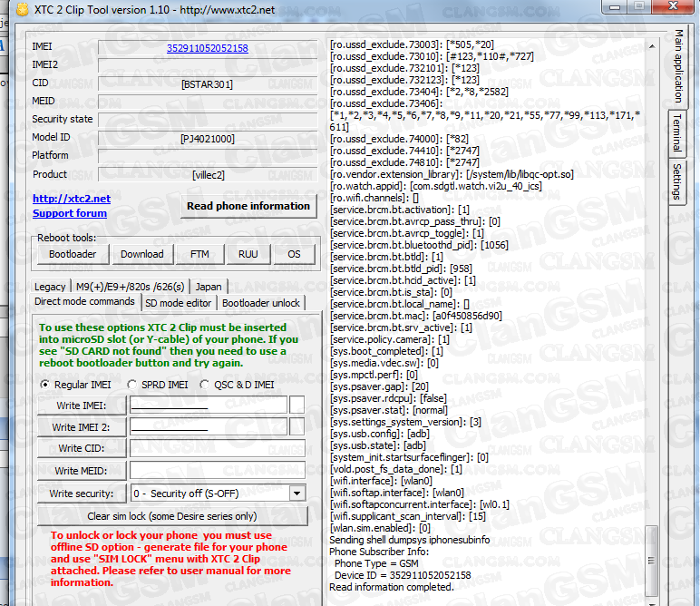Click log line '[service.brcm.bt.mac]: [a0f450856d90]'
The height and width of the screenshot is (606, 700).
point(416,316)
